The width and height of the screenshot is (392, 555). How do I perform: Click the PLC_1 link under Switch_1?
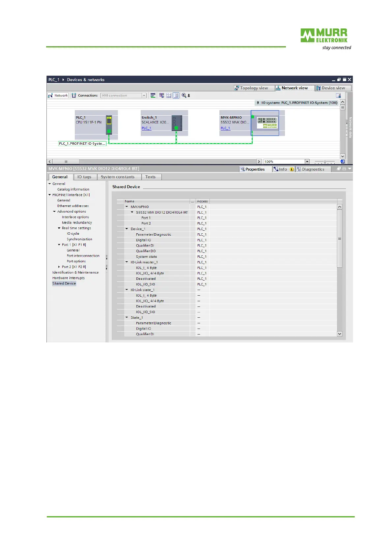pos(146,128)
